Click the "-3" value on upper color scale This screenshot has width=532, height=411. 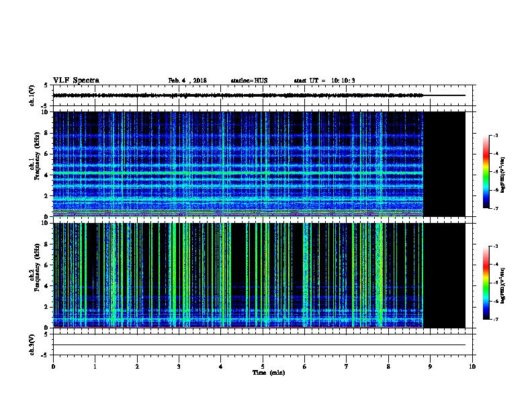coord(495,135)
